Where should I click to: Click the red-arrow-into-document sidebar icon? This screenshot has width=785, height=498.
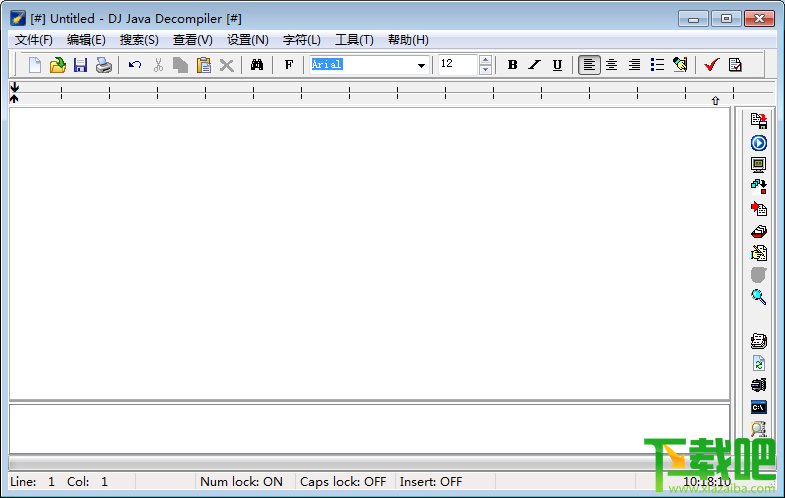coord(759,209)
